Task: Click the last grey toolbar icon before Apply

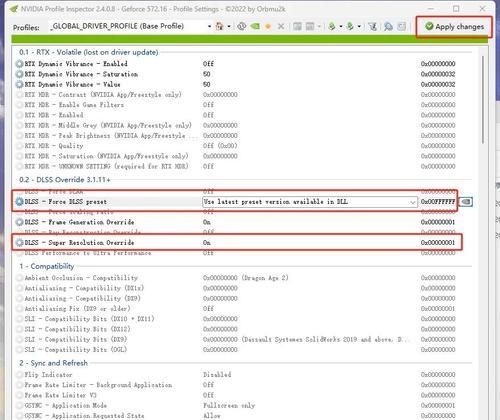Action: [402, 26]
